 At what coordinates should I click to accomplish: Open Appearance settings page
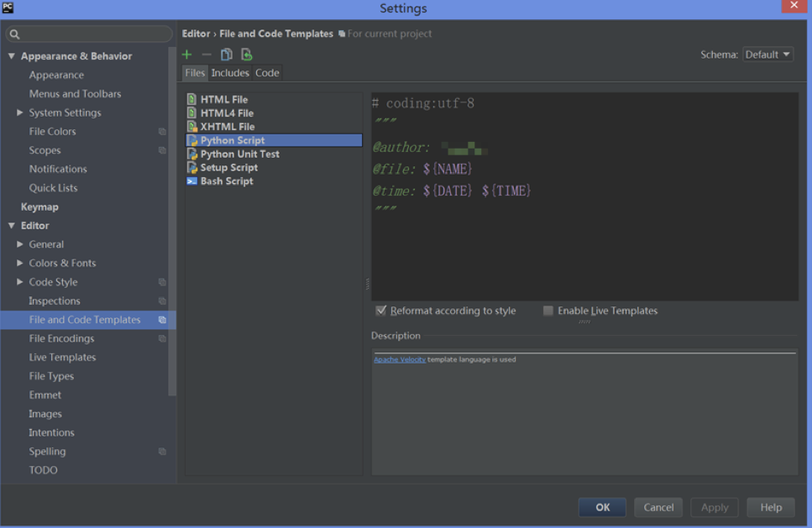(56, 75)
